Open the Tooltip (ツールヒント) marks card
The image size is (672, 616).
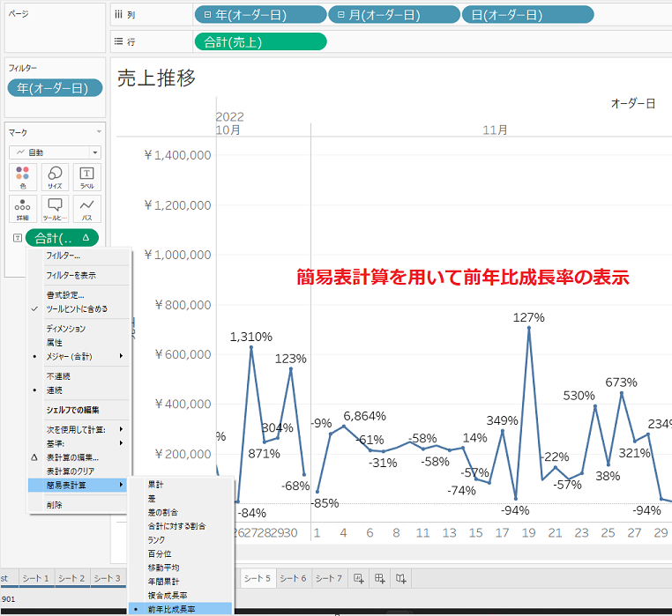[55, 209]
